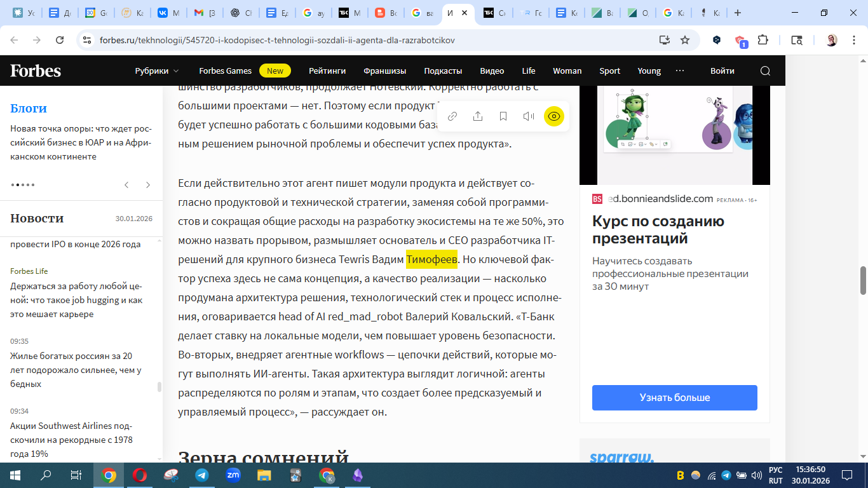
Task: Go back to the previous page in Chrome
Action: pyautogui.click(x=14, y=40)
